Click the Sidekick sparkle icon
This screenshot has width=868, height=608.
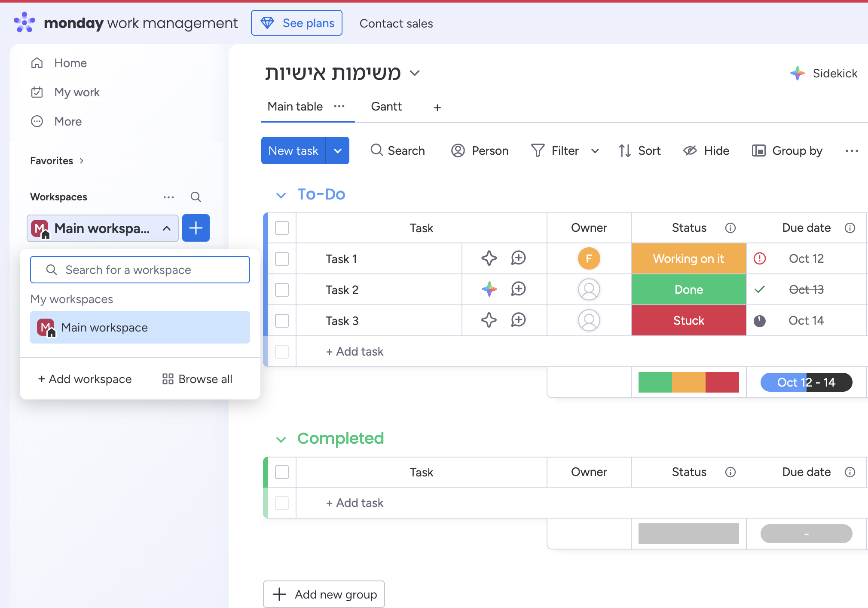[x=797, y=74]
